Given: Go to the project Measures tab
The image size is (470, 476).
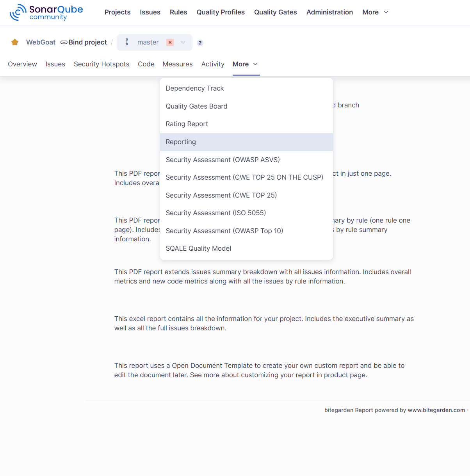Looking at the screenshot, I should click(178, 64).
